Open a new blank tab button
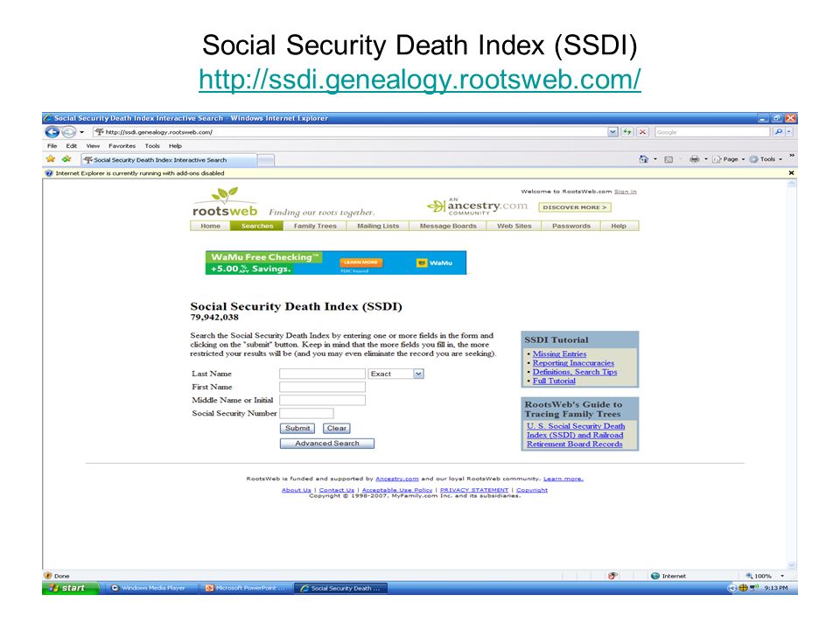Viewport: 840px width, 630px height. (x=266, y=159)
